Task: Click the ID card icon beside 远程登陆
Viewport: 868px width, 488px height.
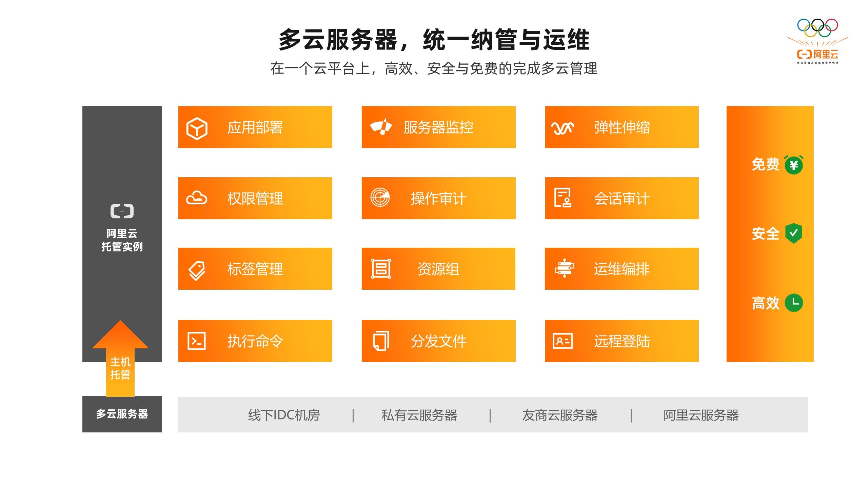Action: click(563, 341)
